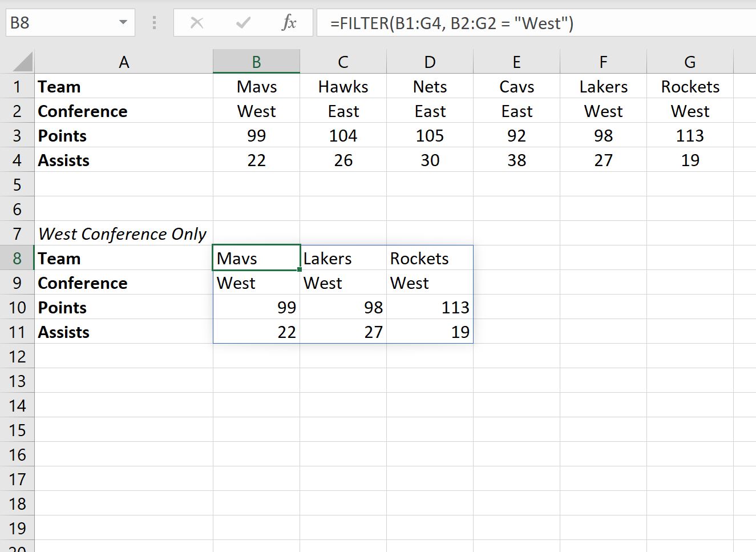Select the cell with value 38
Image resolution: width=756 pixels, height=552 pixels.
[x=517, y=160]
